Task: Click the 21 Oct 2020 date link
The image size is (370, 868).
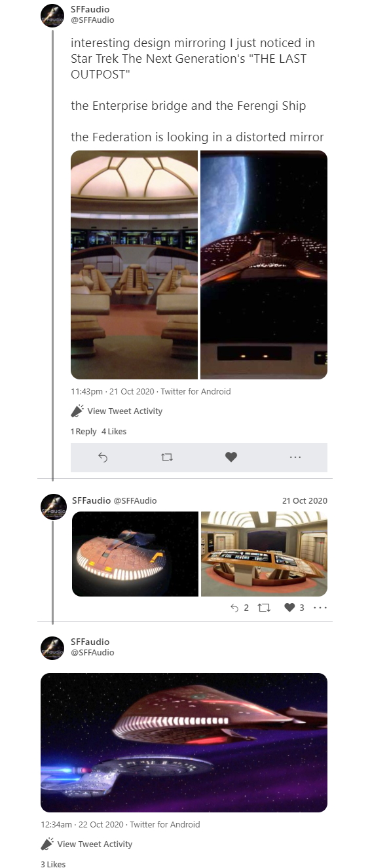Action: (305, 500)
